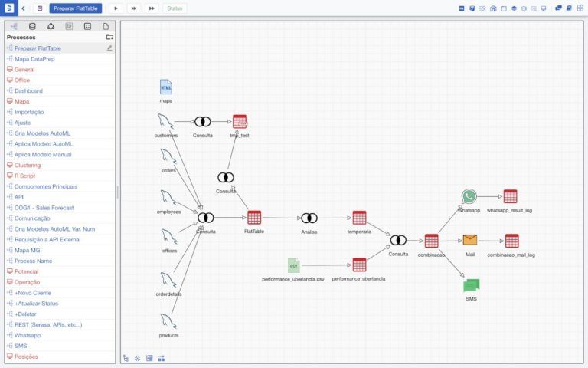Select the Análise join node
Screen dimensions: 588x368
pyautogui.click(x=309, y=218)
